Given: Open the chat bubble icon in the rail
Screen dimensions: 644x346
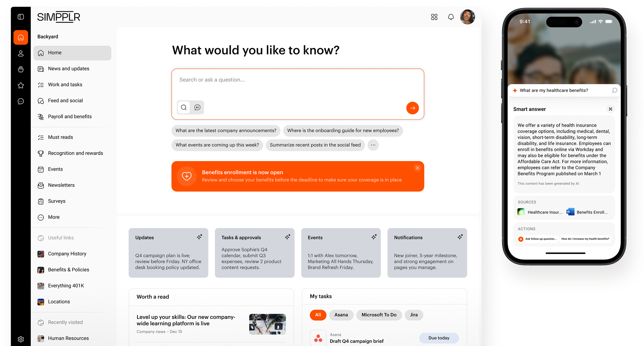Looking at the screenshot, I should coord(21,101).
